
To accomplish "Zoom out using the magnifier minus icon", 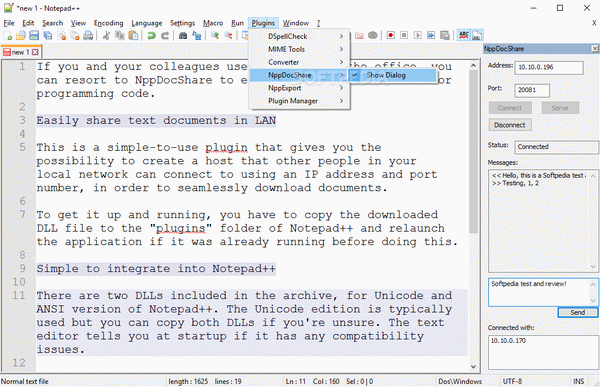I will [x=228, y=36].
